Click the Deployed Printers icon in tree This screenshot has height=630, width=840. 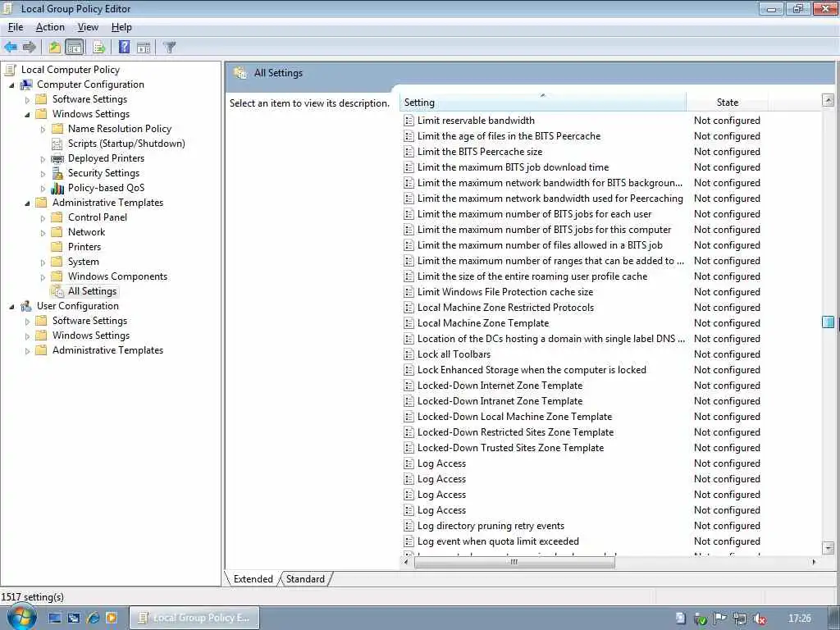57,158
